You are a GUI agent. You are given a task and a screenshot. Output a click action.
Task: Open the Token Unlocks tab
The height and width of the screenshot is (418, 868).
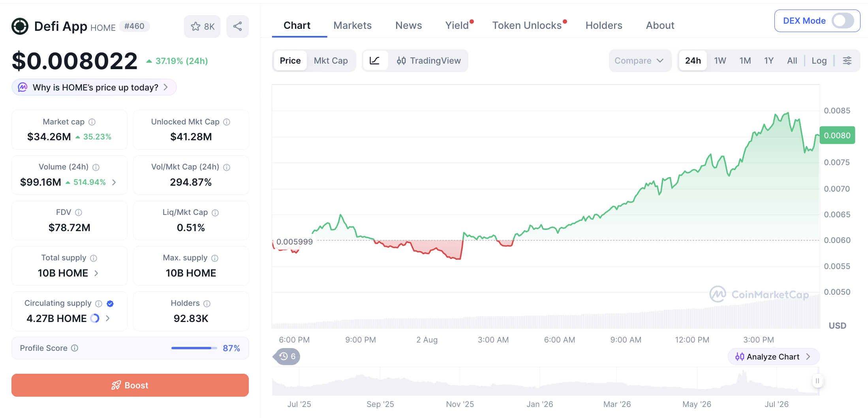[x=527, y=25]
